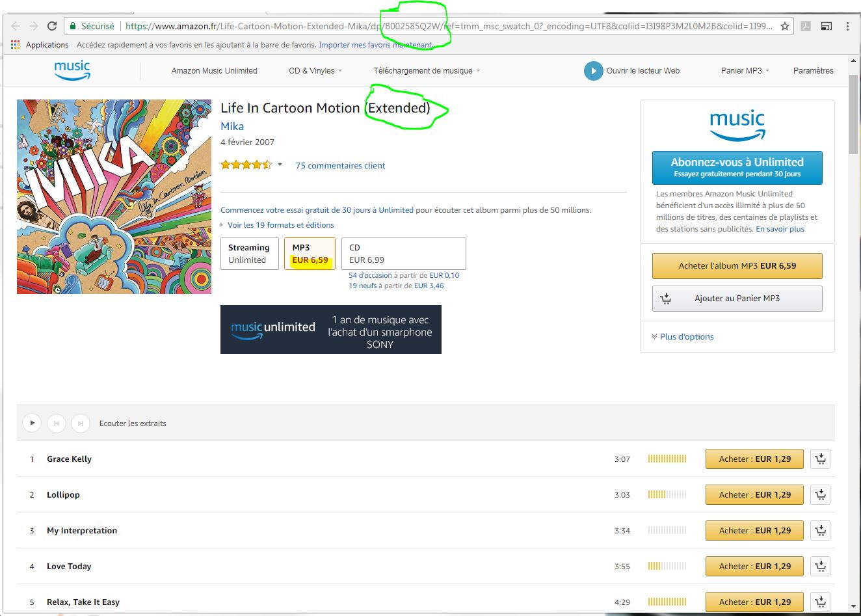Screen dimensions: 861x616
Task: Click the Relax, Take It Easy title
Action: tap(83, 602)
